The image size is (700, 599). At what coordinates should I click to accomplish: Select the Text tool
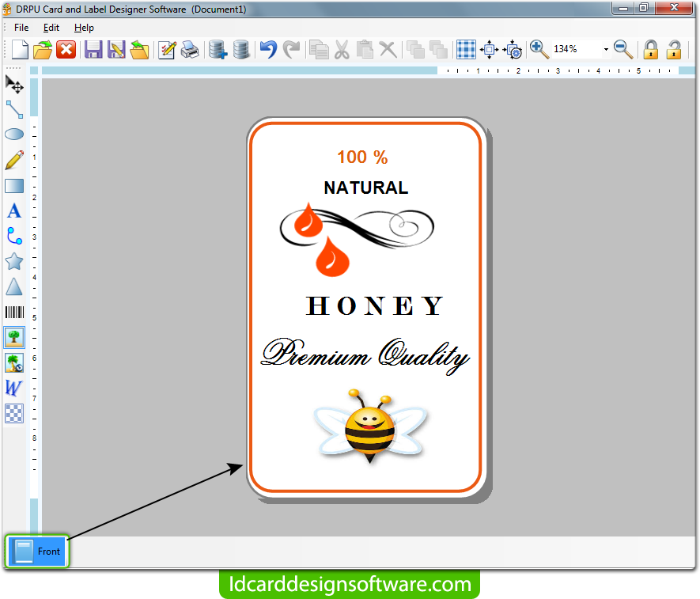point(14,210)
